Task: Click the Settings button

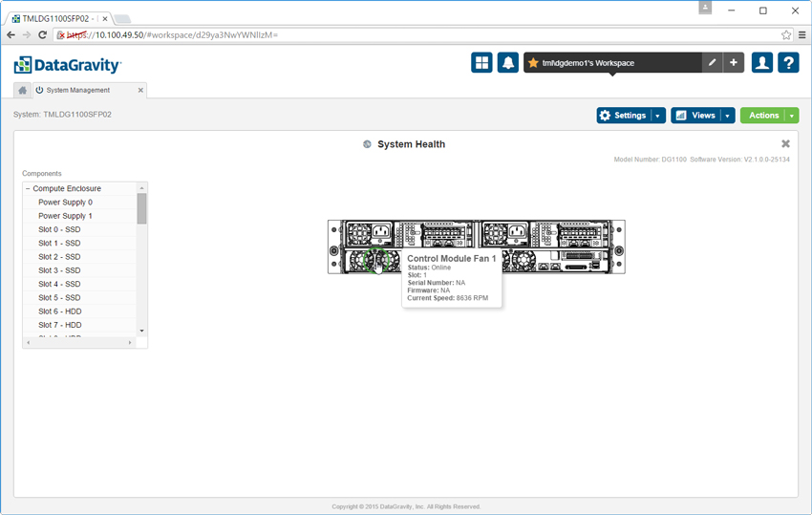Action: [624, 116]
